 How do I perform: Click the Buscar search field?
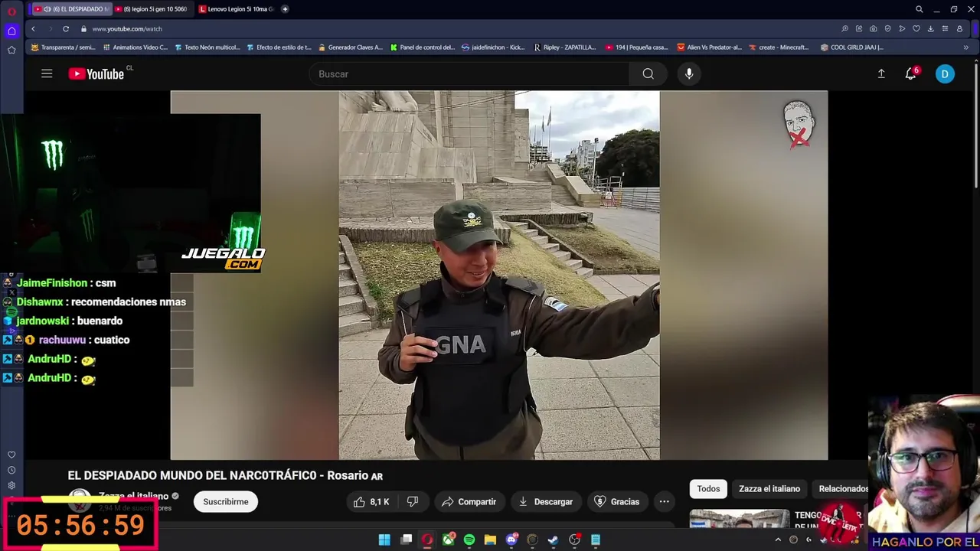coord(469,73)
